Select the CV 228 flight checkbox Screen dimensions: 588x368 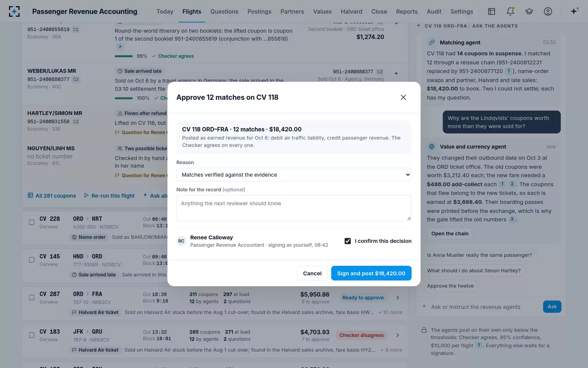tap(31, 222)
